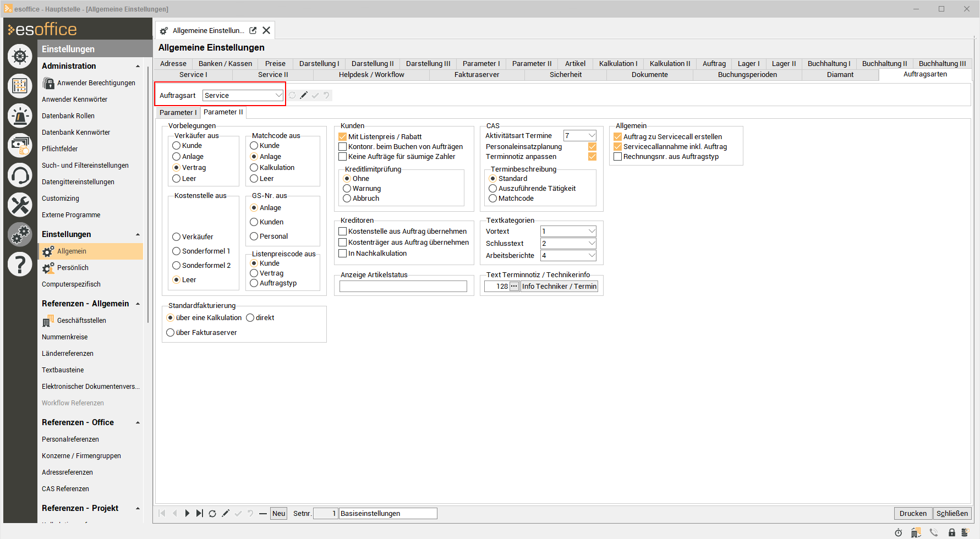The height and width of the screenshot is (539, 980).
Task: Click the database icon in status bar
Action: (x=965, y=532)
